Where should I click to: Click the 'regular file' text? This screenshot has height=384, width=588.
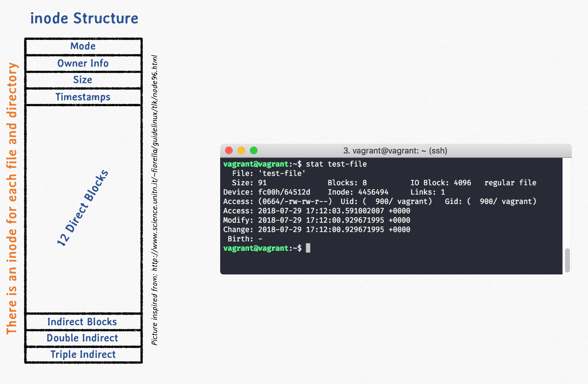pyautogui.click(x=510, y=183)
